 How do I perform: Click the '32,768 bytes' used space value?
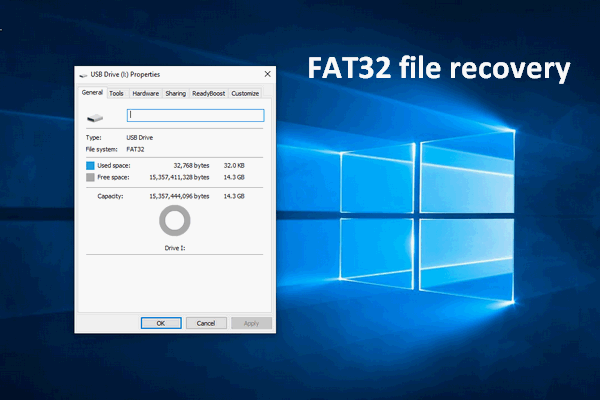click(x=191, y=165)
